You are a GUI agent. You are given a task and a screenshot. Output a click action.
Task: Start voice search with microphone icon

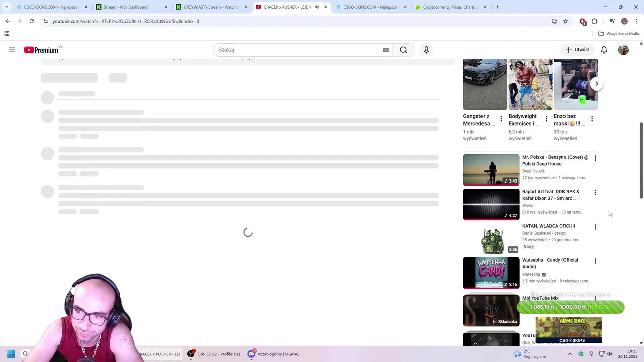pos(426,50)
